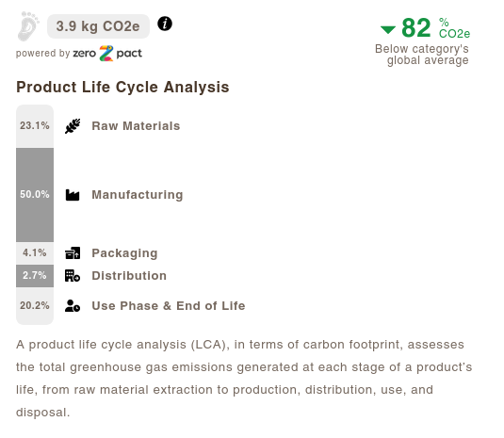Click the Distribution building icon
Image resolution: width=504 pixels, height=438 pixels.
(73, 276)
